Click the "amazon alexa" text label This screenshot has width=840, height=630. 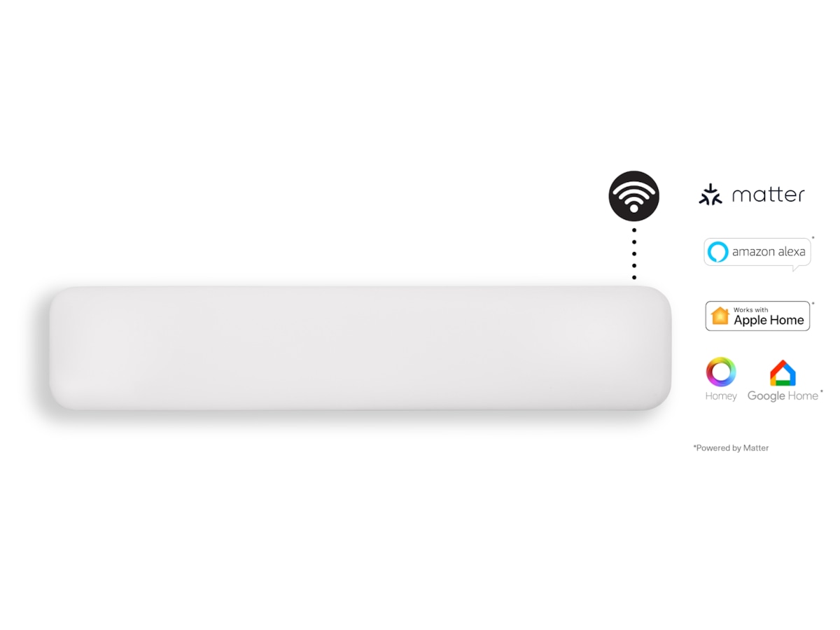click(769, 252)
